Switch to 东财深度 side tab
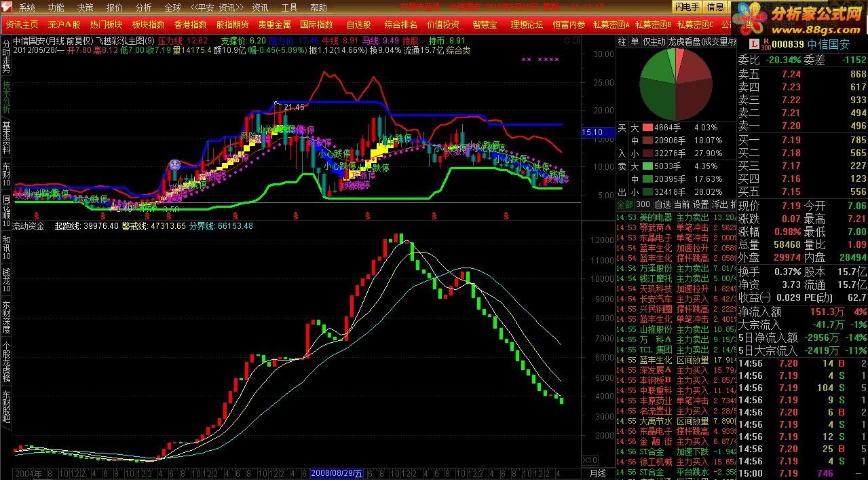Image resolution: width=868 pixels, height=480 pixels. [6, 317]
